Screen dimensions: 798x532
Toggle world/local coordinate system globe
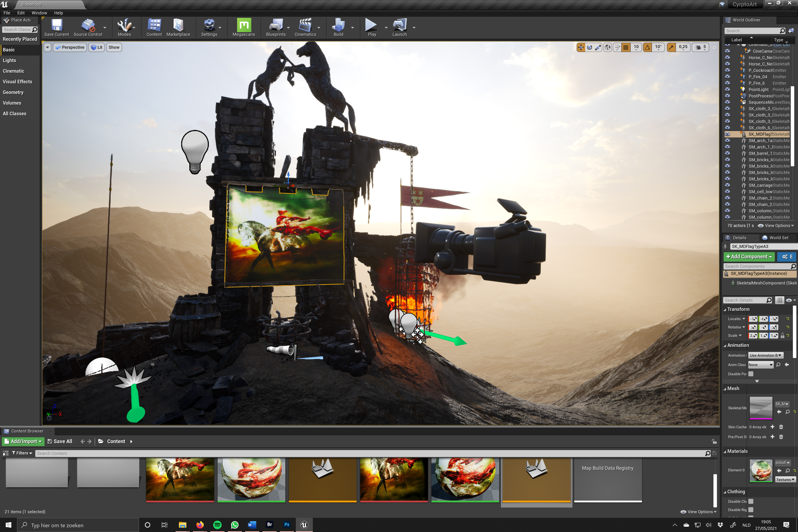coord(607,48)
